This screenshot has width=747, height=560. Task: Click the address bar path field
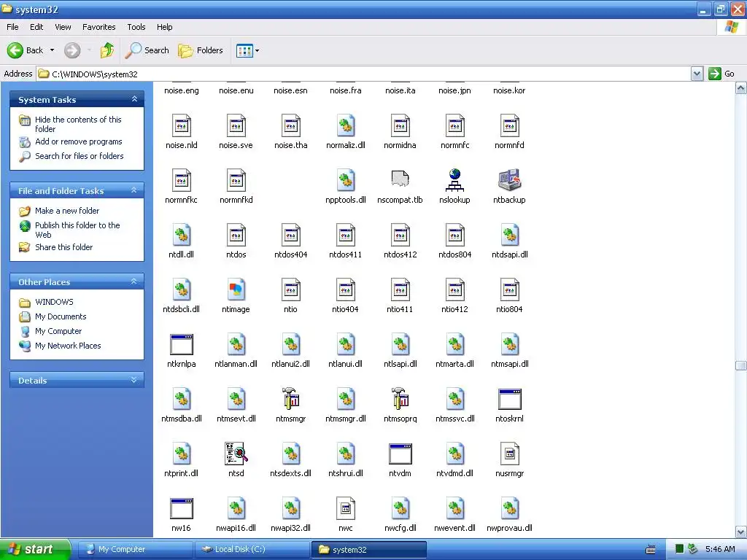click(363, 74)
